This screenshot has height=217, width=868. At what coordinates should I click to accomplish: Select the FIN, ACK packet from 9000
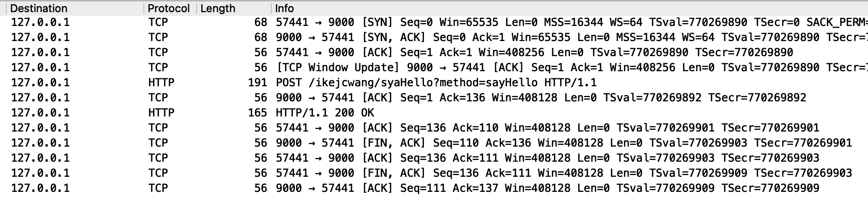(434, 143)
